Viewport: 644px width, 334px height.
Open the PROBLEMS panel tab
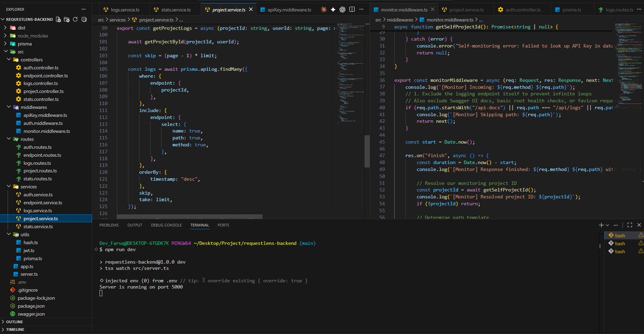click(x=109, y=225)
